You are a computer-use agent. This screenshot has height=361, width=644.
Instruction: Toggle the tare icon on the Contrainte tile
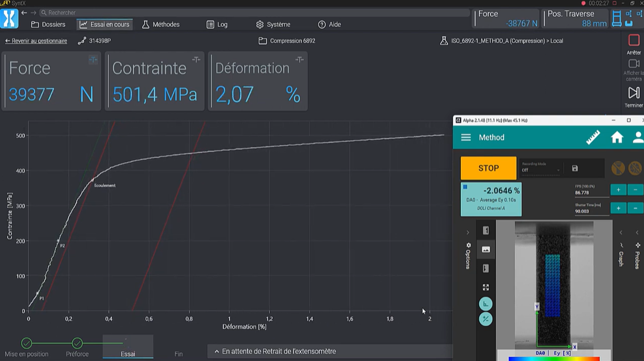(196, 60)
